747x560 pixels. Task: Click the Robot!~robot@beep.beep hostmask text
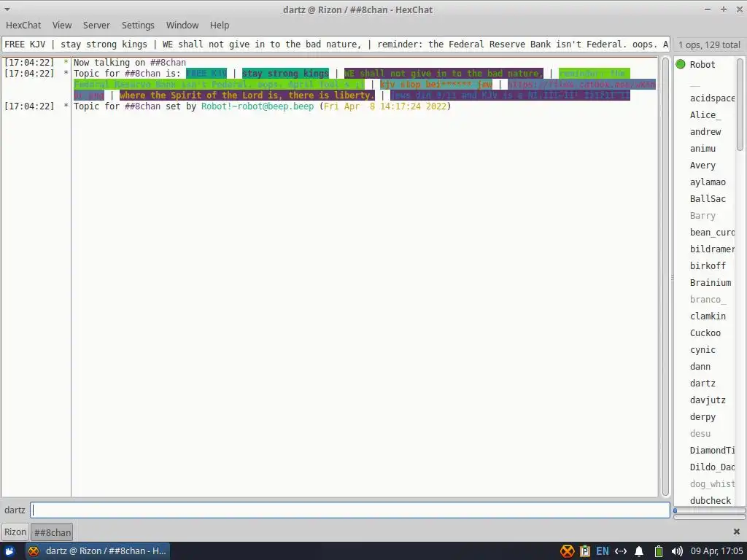tap(258, 106)
